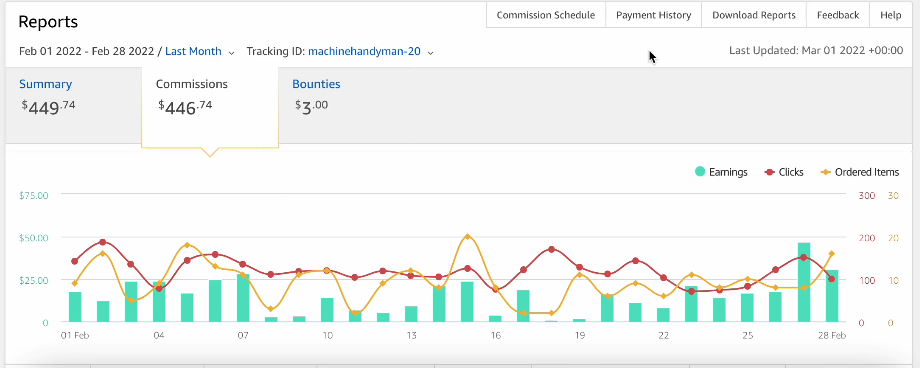Click the Clicks data point on 02 Feb
Image resolution: width=920 pixels, height=368 pixels.
point(103,242)
